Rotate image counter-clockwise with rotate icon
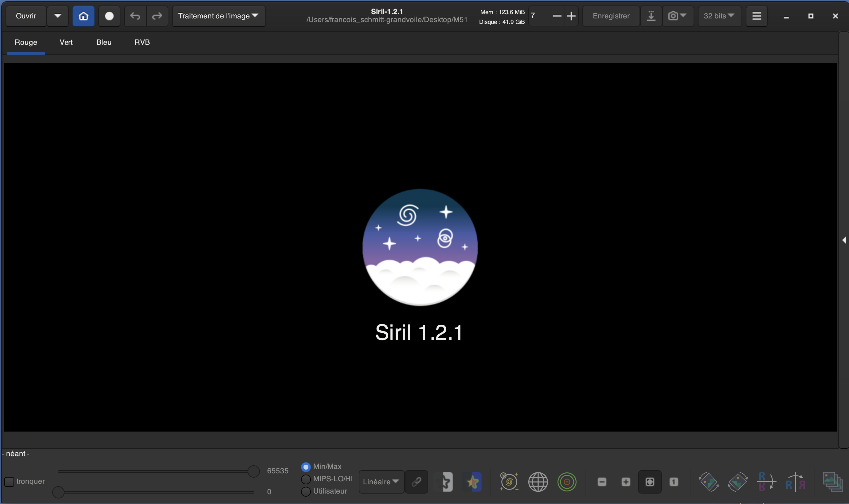 [708, 482]
